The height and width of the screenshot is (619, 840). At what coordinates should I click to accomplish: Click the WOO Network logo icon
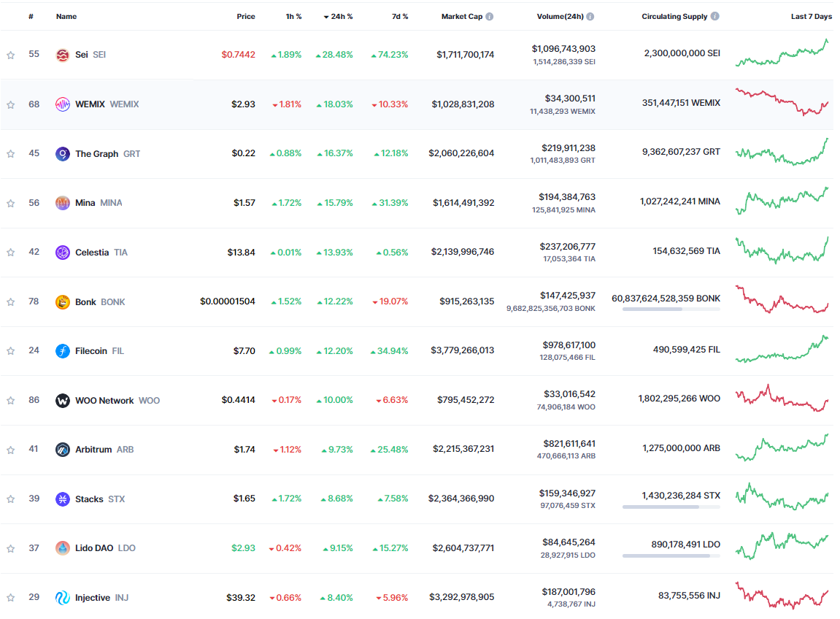point(63,401)
